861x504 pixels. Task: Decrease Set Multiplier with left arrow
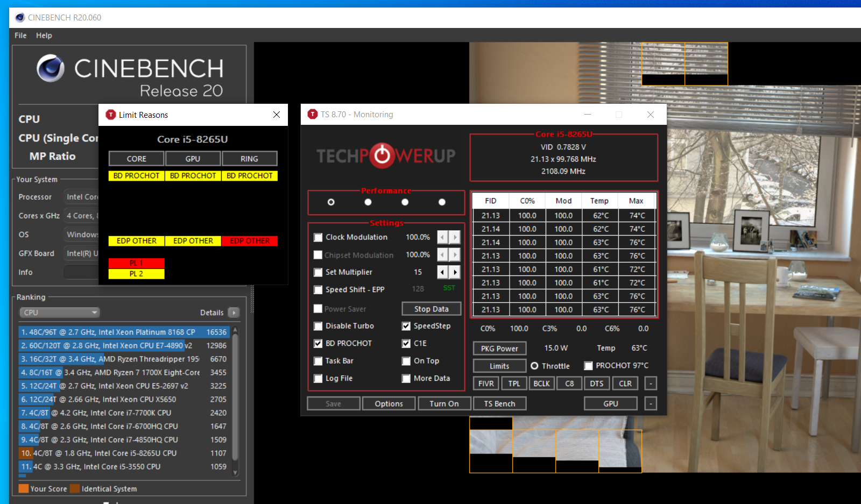[x=442, y=272]
